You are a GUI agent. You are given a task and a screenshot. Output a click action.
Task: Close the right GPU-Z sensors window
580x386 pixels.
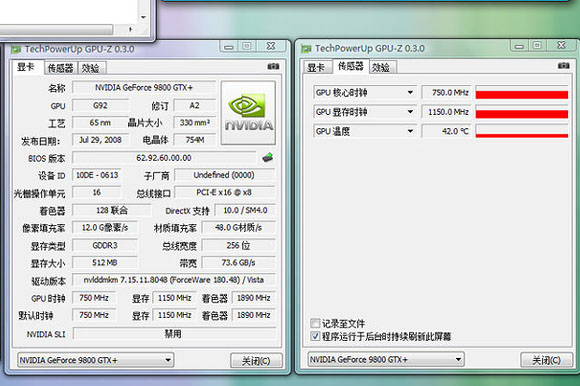[561, 45]
